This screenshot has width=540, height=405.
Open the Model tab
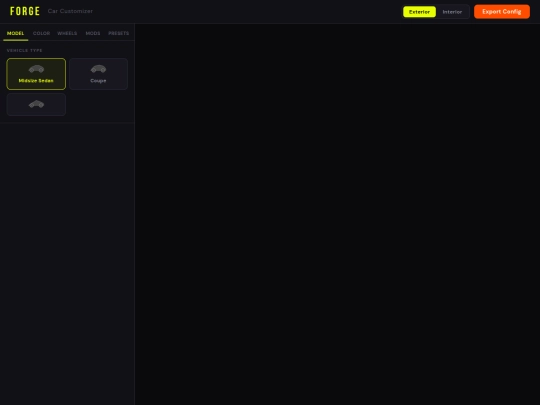coord(15,33)
